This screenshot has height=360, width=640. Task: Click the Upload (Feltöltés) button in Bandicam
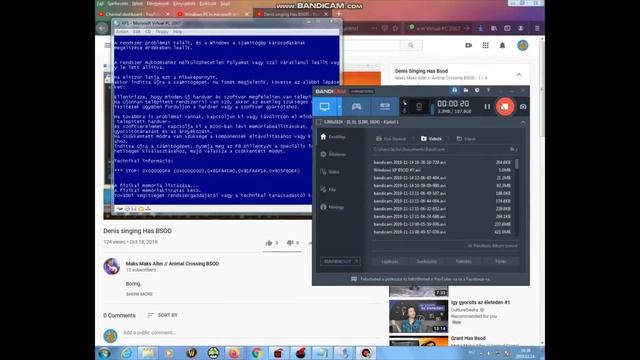coord(463,261)
